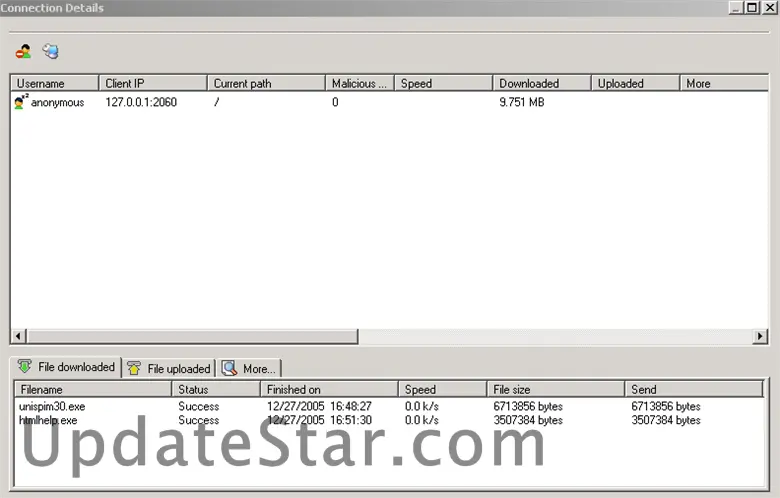Open the File uploaded tab

coord(169,369)
